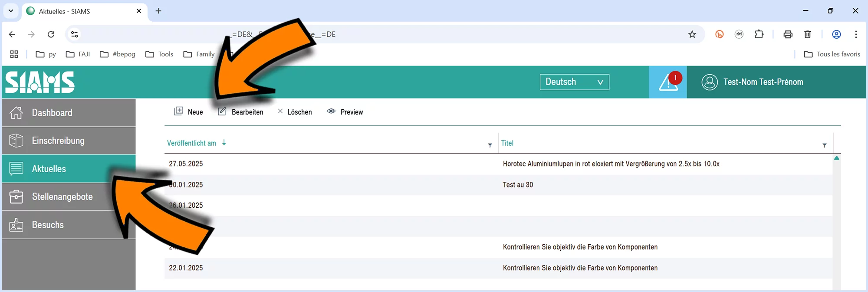Click the user profile avatar icon
Screen dimensions: 868x292
709,82
